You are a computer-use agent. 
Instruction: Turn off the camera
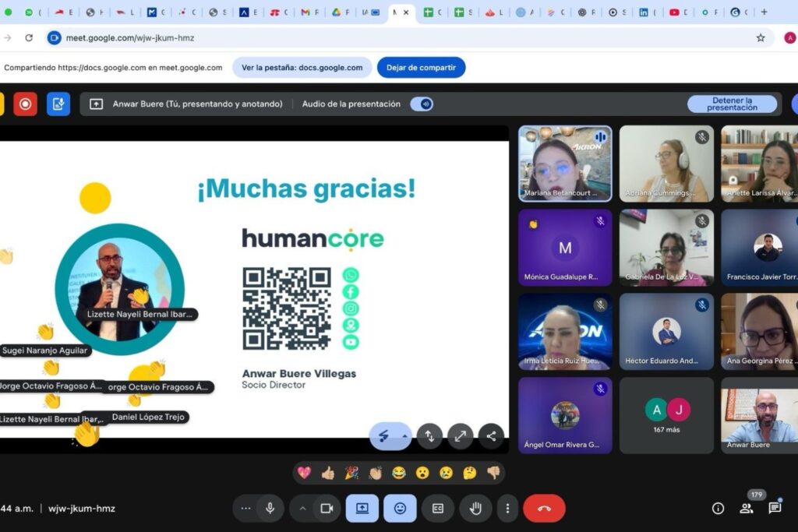326,508
